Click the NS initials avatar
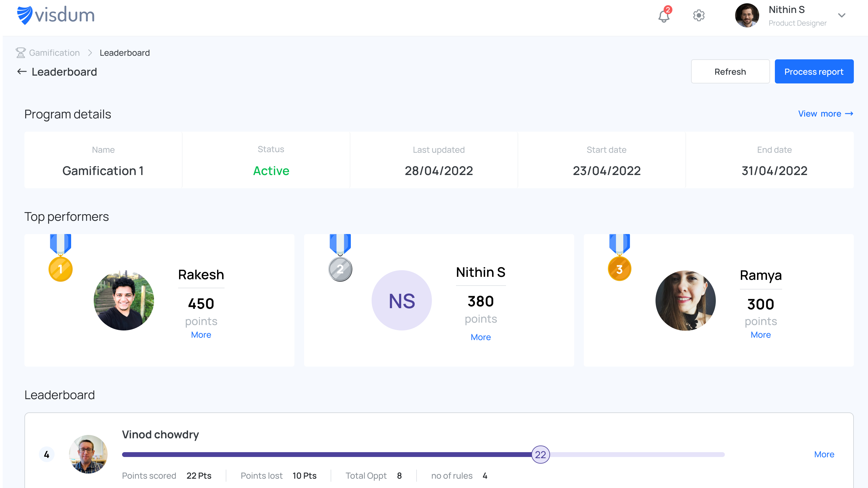This screenshot has height=488, width=868. coord(401,300)
